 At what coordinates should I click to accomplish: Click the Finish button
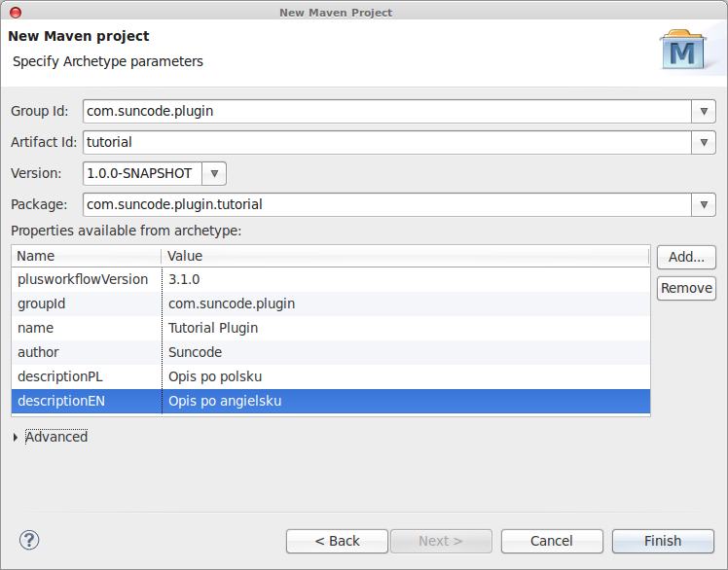(663, 541)
